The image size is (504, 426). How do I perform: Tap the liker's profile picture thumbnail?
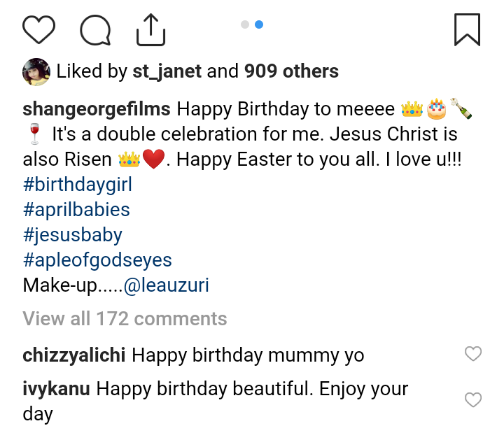tap(36, 71)
